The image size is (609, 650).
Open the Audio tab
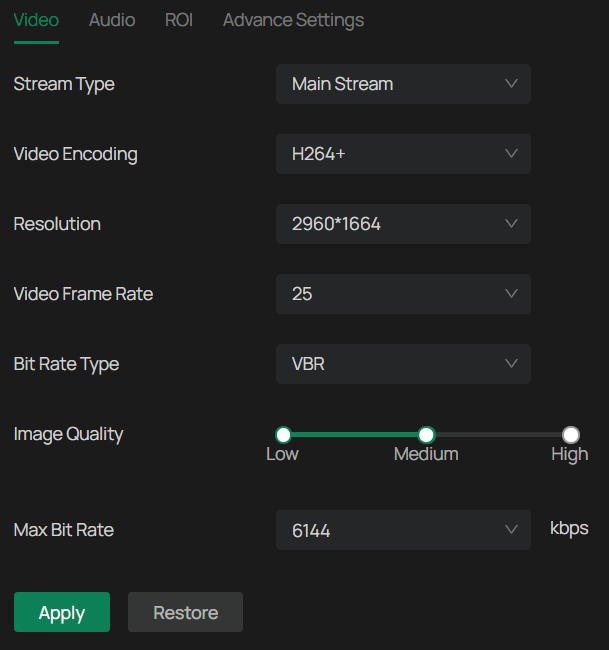[112, 20]
